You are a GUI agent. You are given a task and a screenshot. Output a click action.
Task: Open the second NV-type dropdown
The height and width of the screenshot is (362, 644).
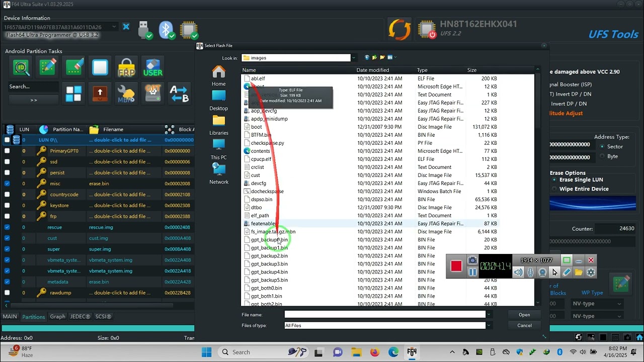point(597,316)
